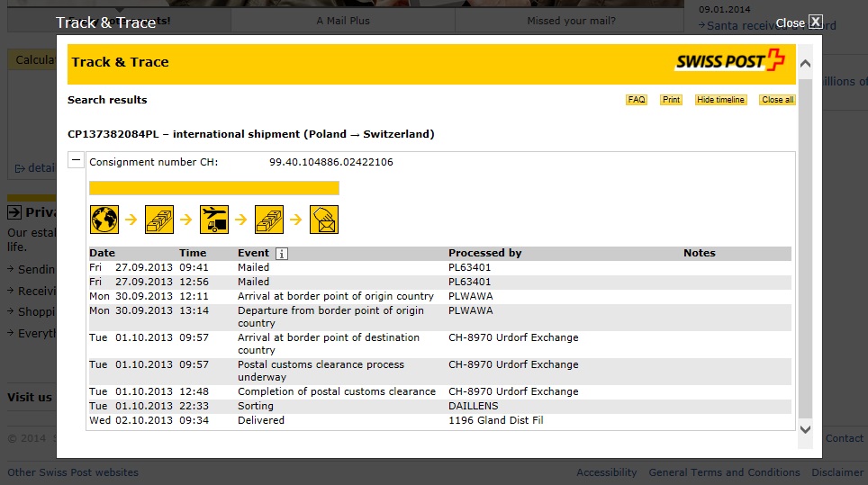Select consignment number 99.40.104886.02422106
The image size is (868, 485).
point(331,162)
